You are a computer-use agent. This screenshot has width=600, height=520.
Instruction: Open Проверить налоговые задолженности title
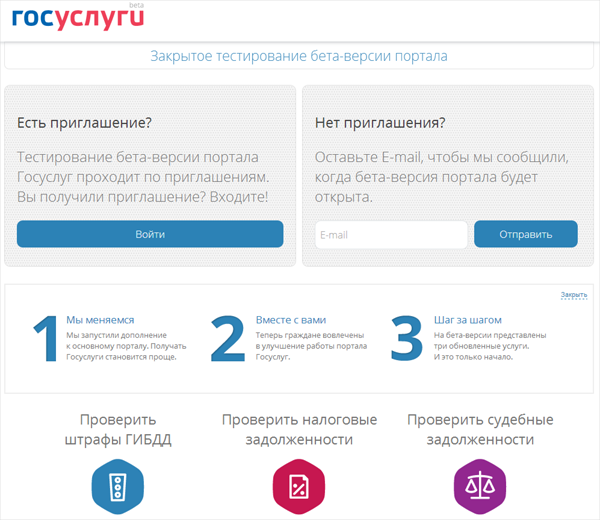coord(299,429)
